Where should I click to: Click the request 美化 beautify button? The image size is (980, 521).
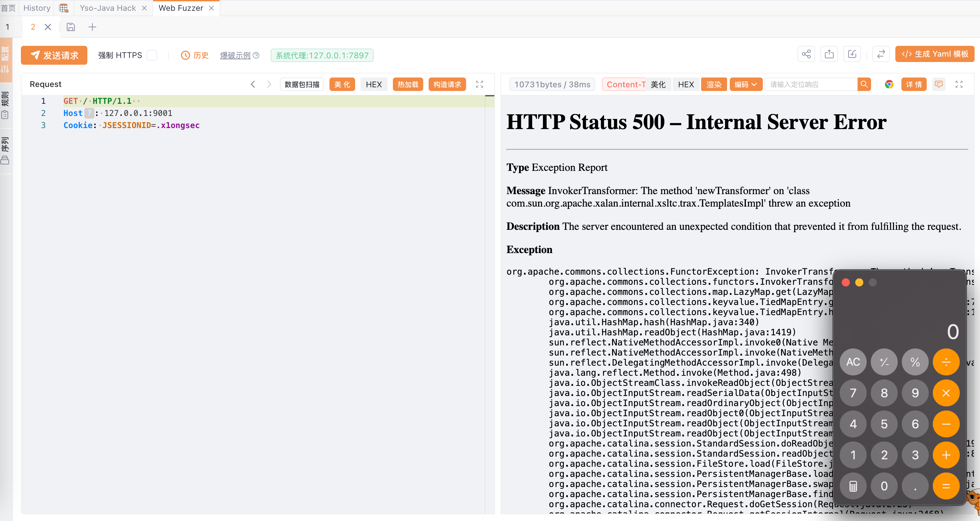342,85
